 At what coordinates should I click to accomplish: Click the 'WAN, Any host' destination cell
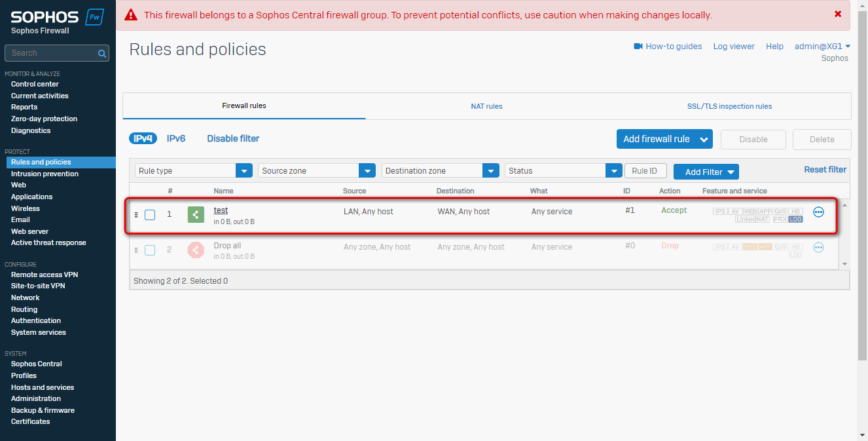[x=463, y=212]
